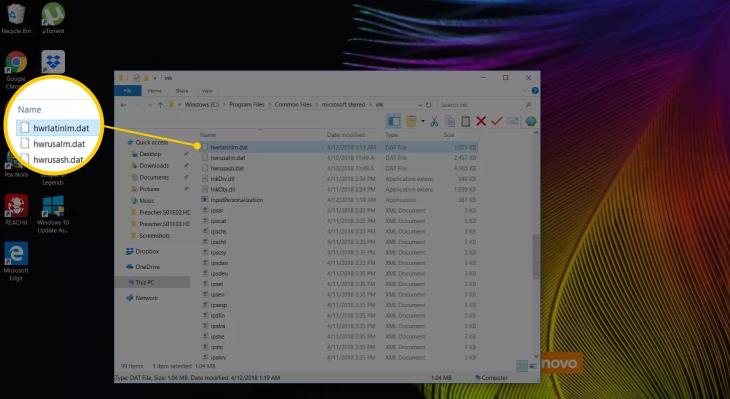This screenshot has width=730, height=399.
Task: Navigate to Program Files breadcrumb
Action: 247,105
